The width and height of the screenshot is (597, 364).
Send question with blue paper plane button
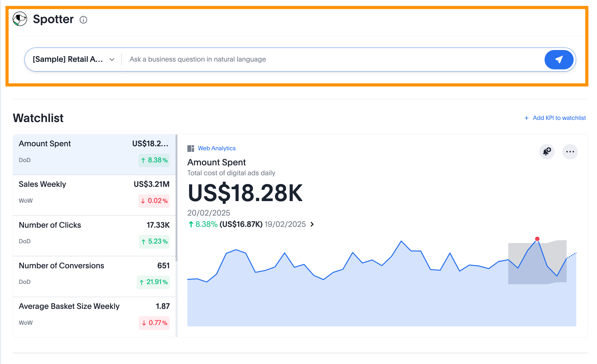tap(559, 59)
